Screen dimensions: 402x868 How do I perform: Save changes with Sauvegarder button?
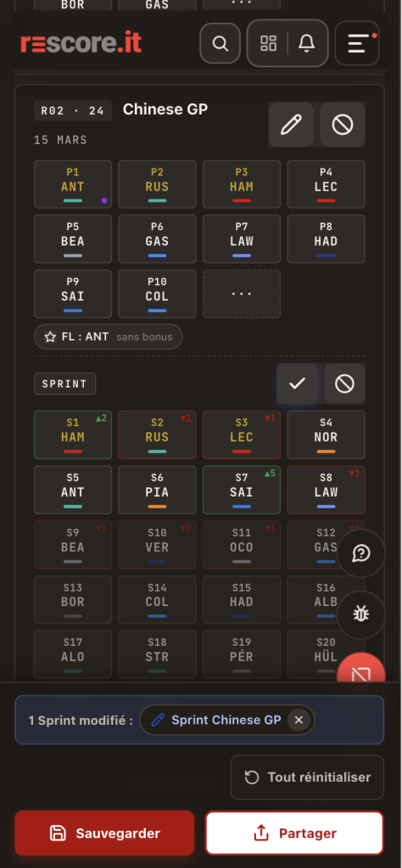click(x=104, y=833)
